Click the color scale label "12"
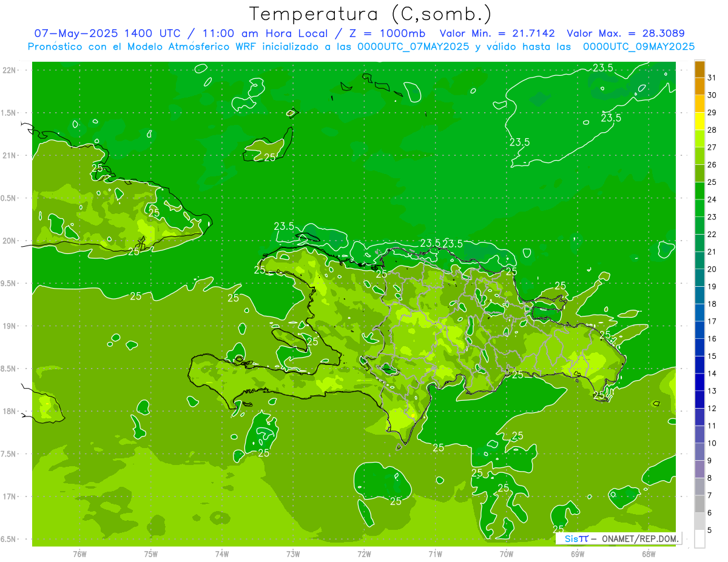 (x=712, y=409)
